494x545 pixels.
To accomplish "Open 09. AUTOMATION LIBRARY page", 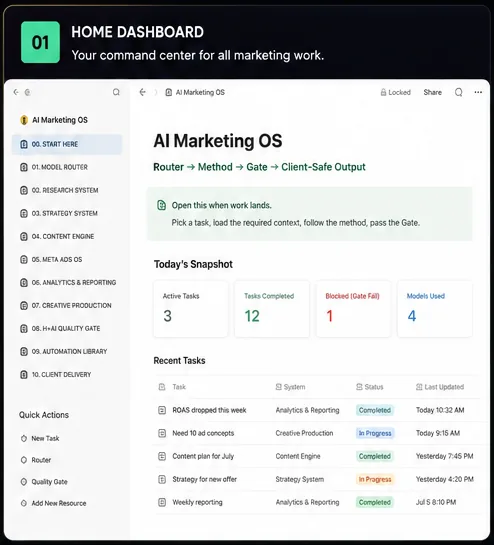I will coord(69,351).
